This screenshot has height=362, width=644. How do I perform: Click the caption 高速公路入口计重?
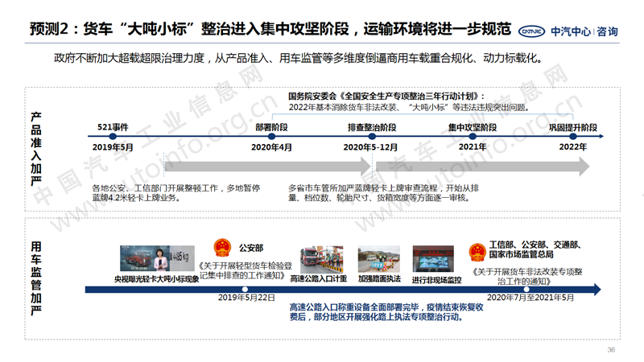319,278
